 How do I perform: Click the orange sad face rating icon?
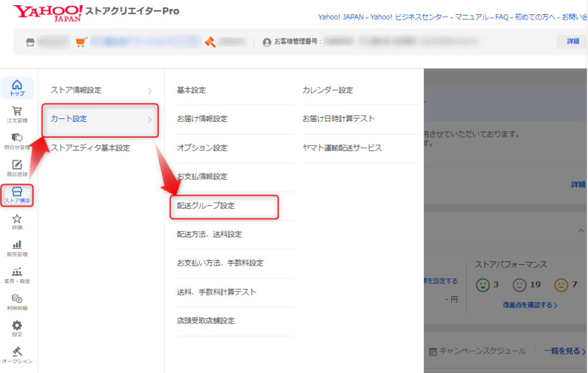point(561,285)
